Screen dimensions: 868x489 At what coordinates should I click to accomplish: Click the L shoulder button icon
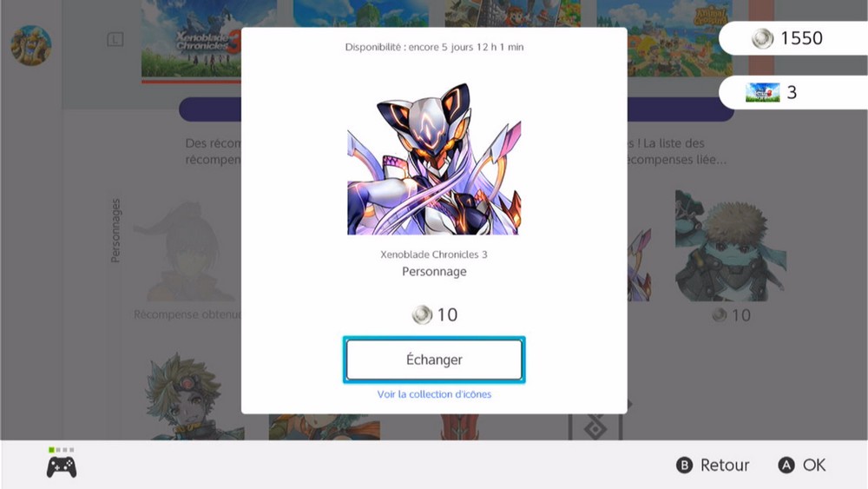pyautogui.click(x=115, y=39)
